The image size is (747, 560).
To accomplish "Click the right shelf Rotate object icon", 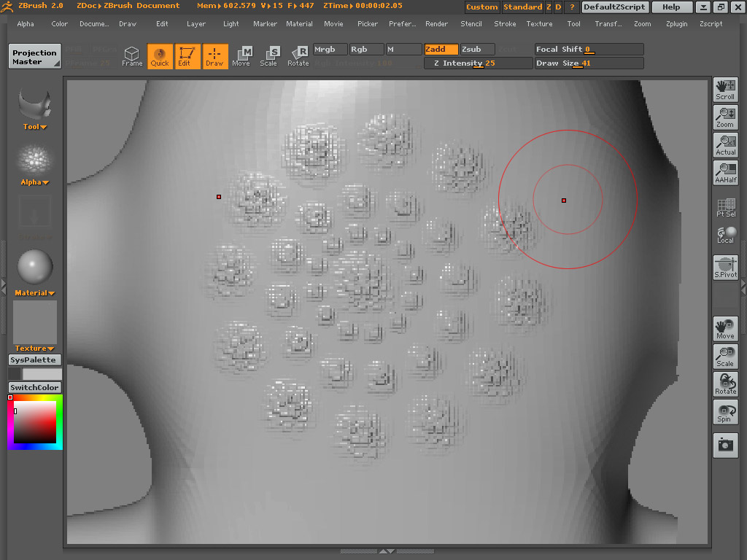I will tap(725, 384).
